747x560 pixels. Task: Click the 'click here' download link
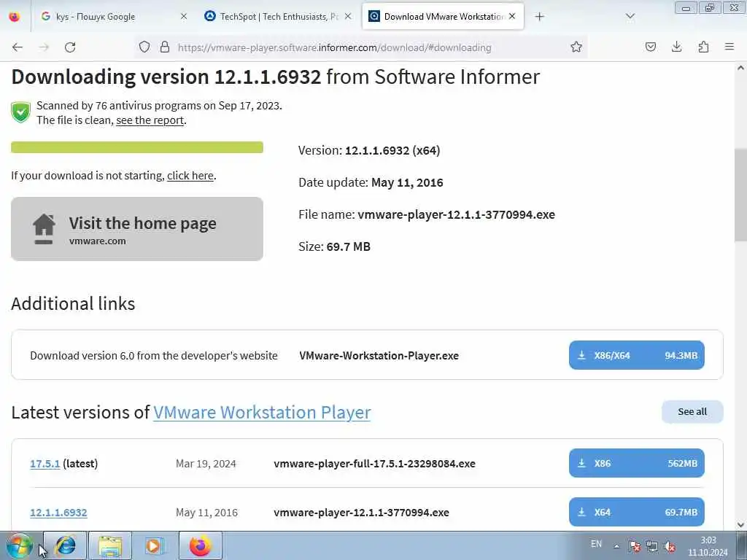(x=190, y=176)
